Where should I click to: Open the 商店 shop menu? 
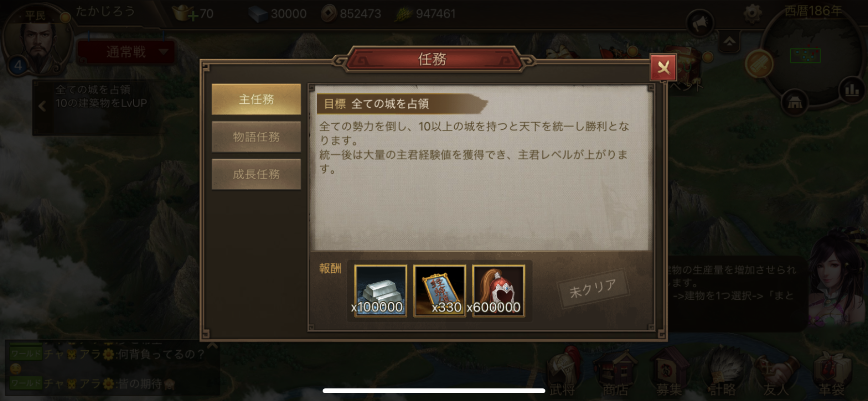(x=615, y=374)
